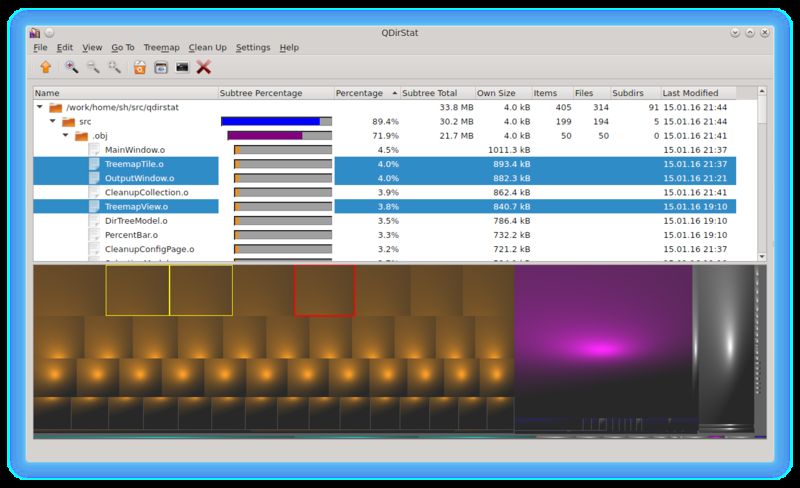This screenshot has height=488, width=800.
Task: Open the Clean Up menu
Action: [208, 47]
